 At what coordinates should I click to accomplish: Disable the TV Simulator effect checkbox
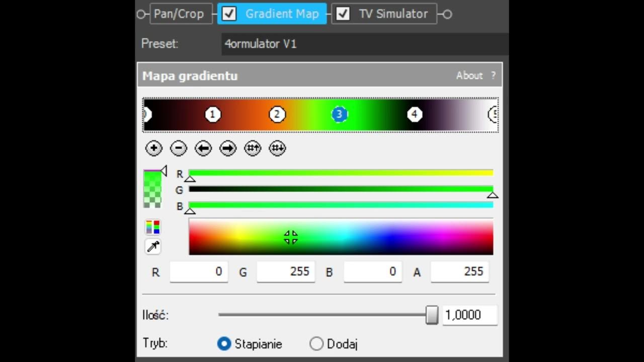[x=343, y=14]
